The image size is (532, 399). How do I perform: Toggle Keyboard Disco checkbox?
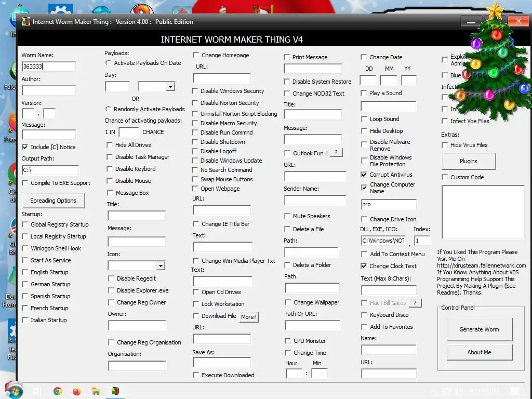pos(364,315)
